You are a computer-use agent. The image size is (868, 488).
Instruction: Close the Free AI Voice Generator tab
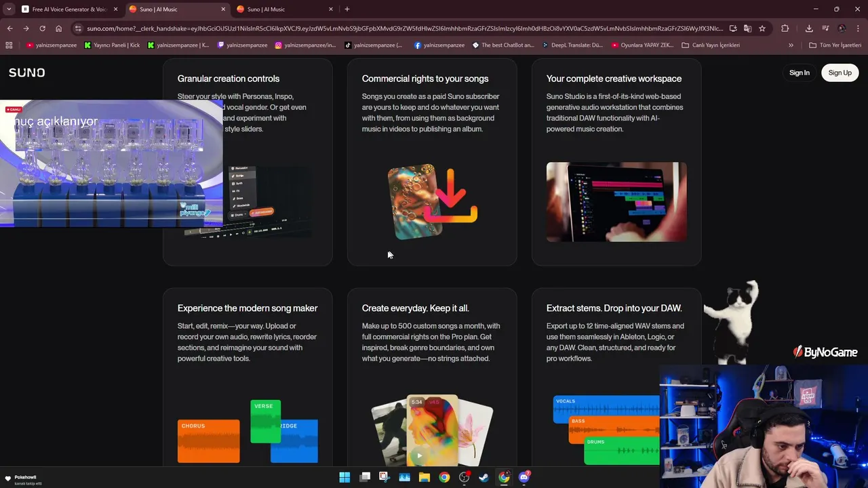point(115,9)
